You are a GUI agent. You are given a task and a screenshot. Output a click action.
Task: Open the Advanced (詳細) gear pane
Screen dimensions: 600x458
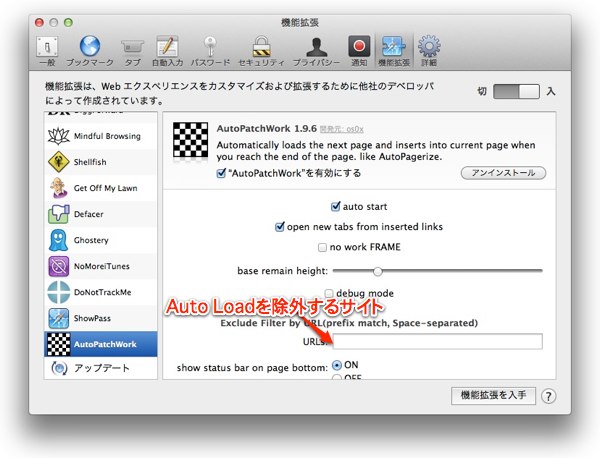click(429, 51)
